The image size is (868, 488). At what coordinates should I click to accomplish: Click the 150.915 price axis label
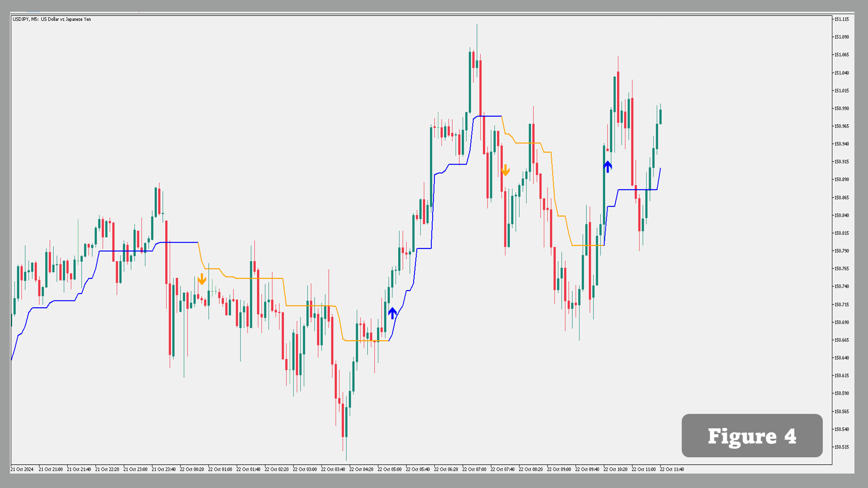841,162
